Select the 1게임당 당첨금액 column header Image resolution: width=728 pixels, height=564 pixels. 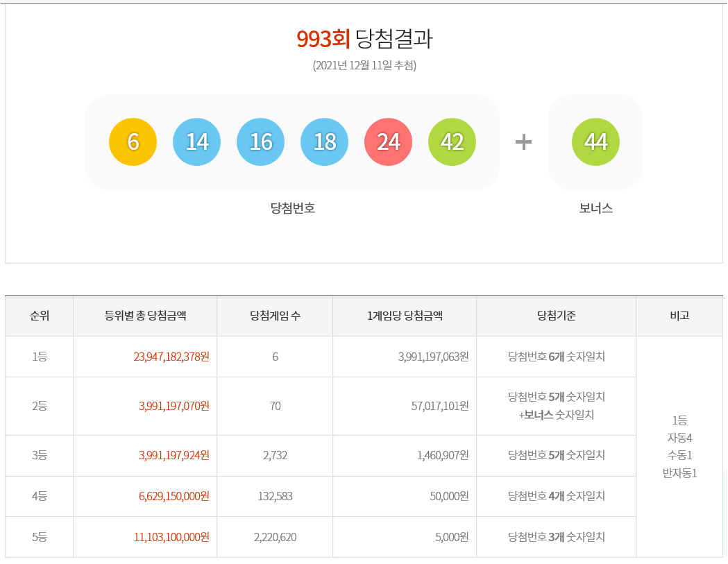click(x=405, y=316)
